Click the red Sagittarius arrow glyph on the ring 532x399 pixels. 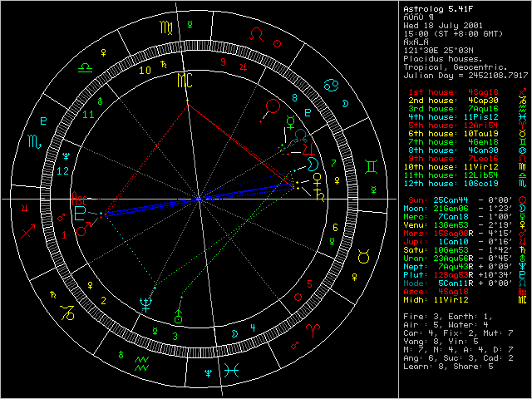pyautogui.click(x=27, y=231)
